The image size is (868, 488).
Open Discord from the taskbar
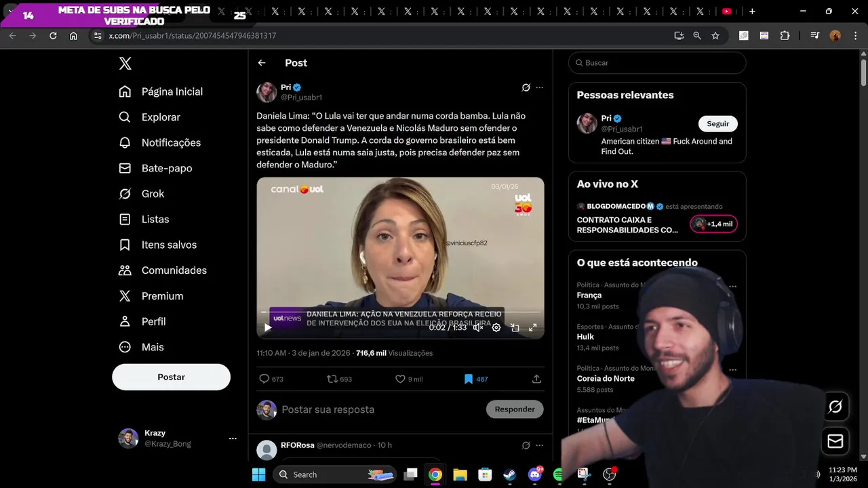pos(534,474)
